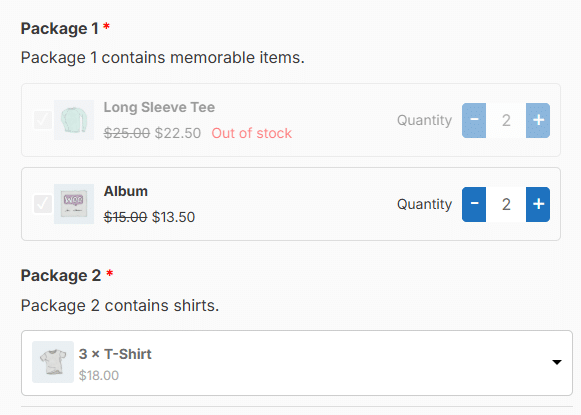Open the Album product title link

(x=126, y=191)
